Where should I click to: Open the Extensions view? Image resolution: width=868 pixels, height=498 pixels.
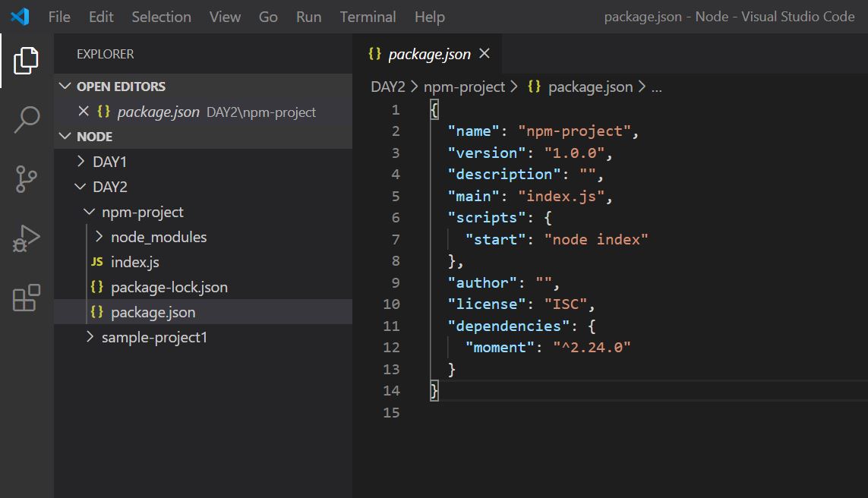click(26, 298)
